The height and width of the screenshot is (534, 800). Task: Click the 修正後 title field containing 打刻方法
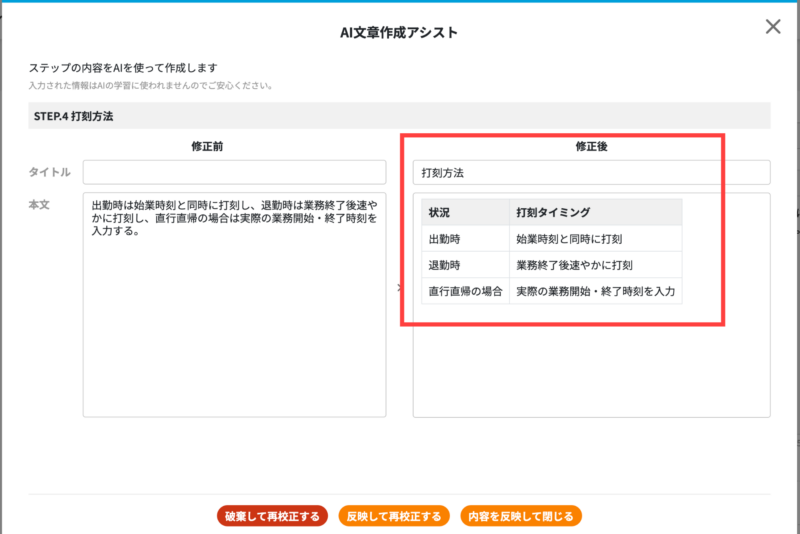[x=591, y=172]
